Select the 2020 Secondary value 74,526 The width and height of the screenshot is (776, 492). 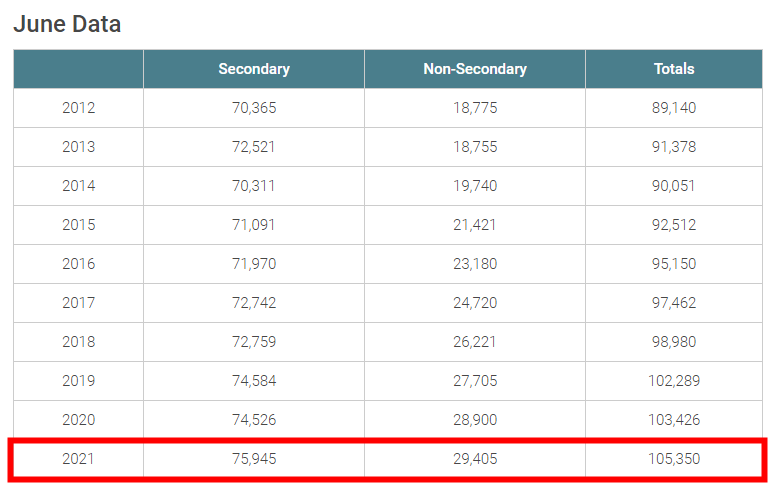(254, 420)
